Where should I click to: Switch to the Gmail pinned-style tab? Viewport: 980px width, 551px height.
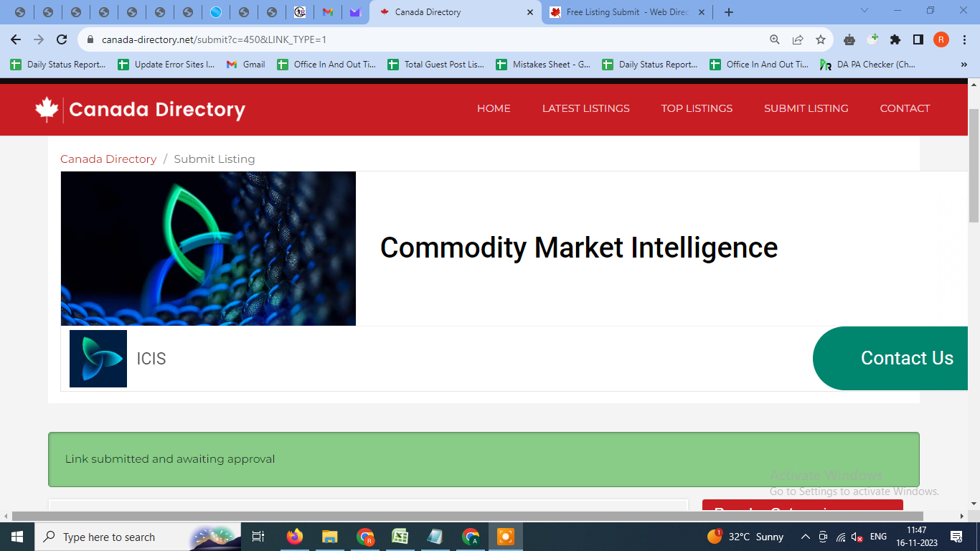(327, 12)
